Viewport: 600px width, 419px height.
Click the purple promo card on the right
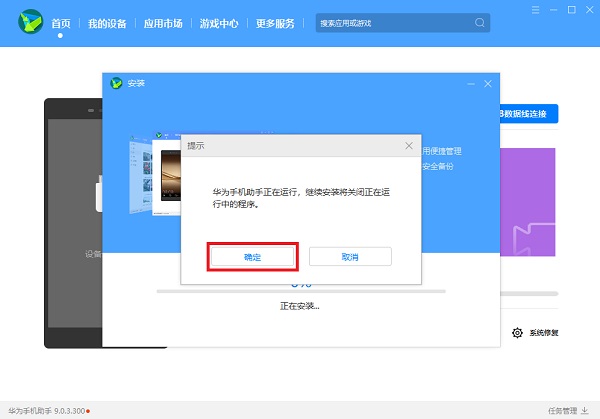[528, 202]
